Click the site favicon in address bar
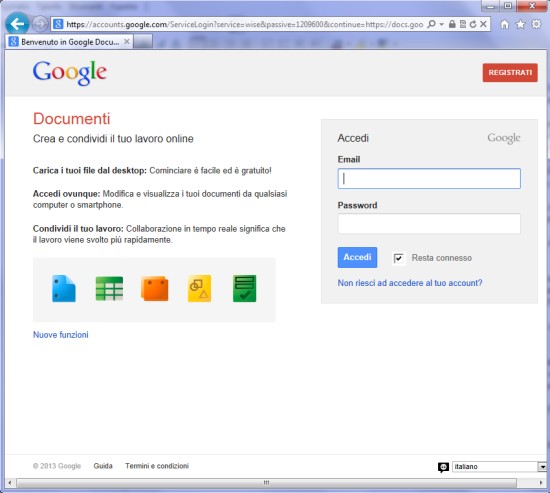 (x=58, y=24)
